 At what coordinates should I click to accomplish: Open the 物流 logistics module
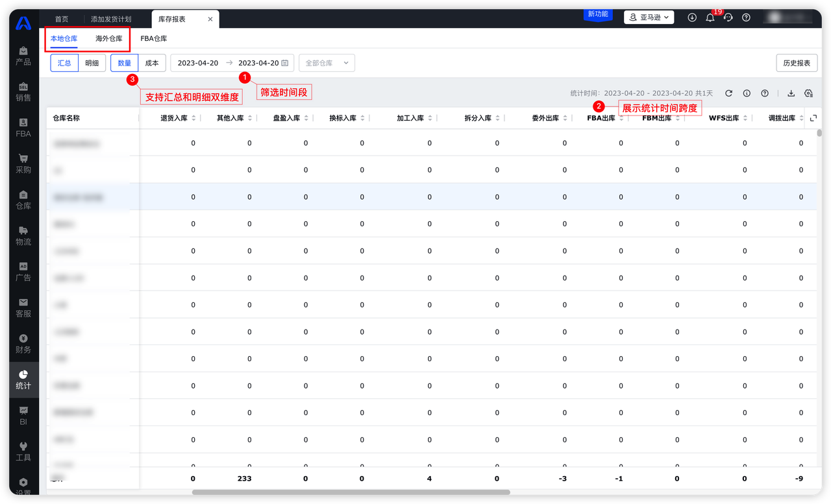23,235
